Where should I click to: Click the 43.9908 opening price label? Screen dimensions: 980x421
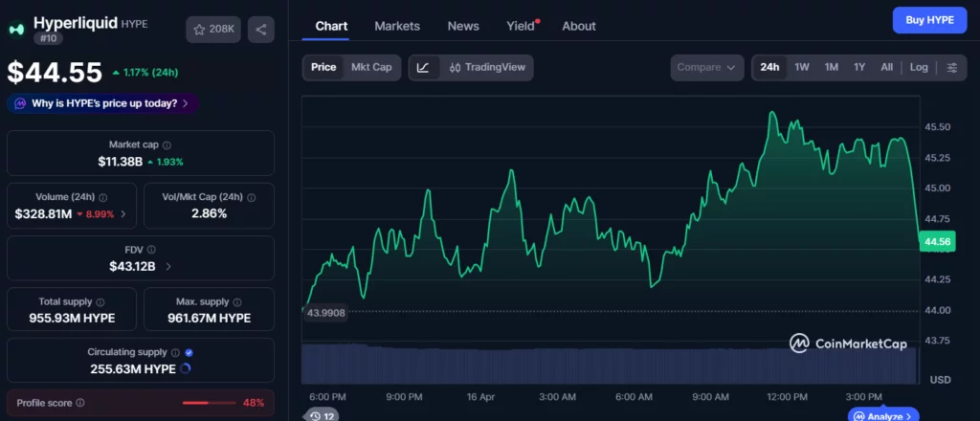tap(325, 313)
